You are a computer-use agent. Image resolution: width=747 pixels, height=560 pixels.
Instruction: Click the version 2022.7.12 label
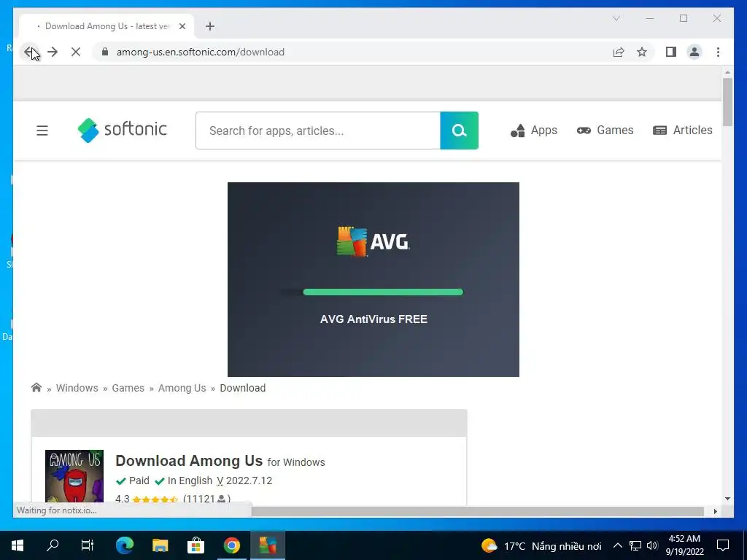tap(244, 481)
